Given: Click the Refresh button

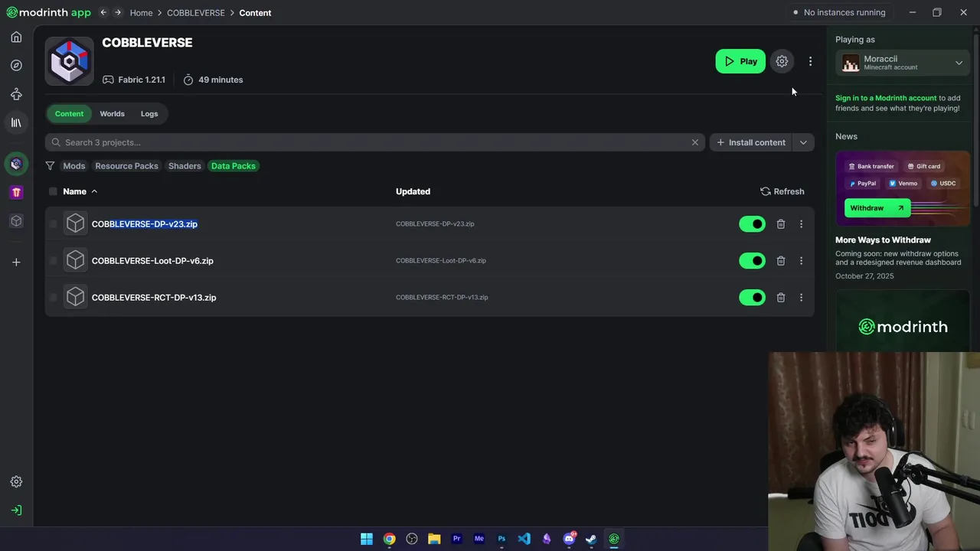Looking at the screenshot, I should (x=782, y=191).
